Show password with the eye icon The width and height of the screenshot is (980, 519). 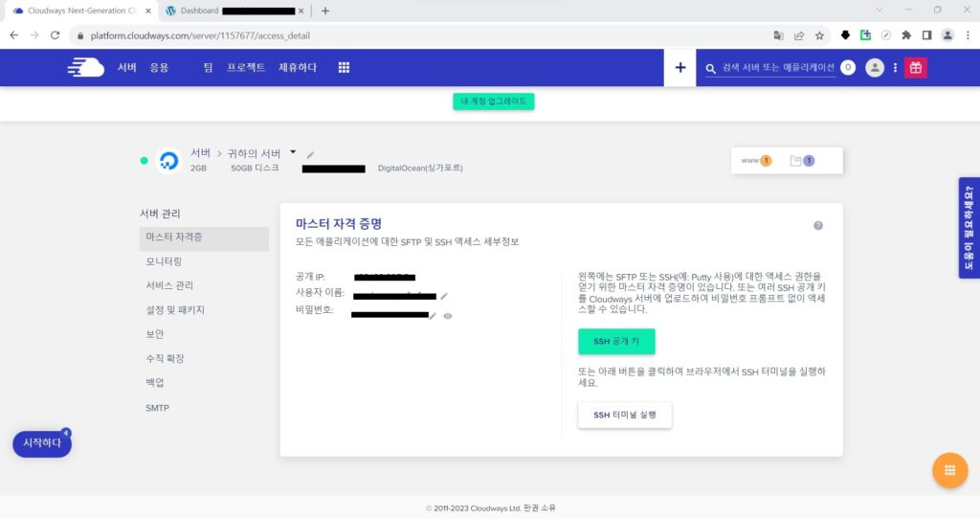click(x=448, y=316)
